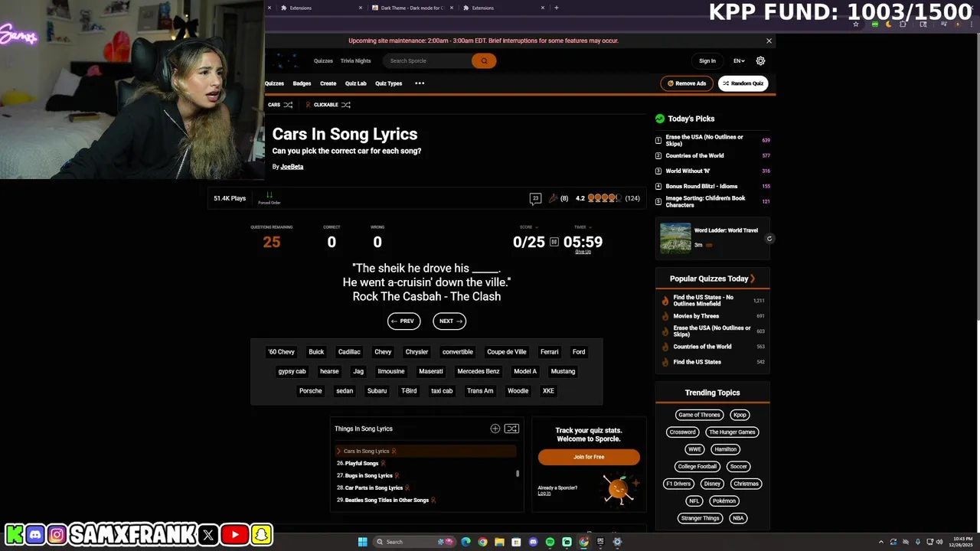Screen dimensions: 980x551
Task: Open the JoeBeta author link
Action: tap(292, 167)
